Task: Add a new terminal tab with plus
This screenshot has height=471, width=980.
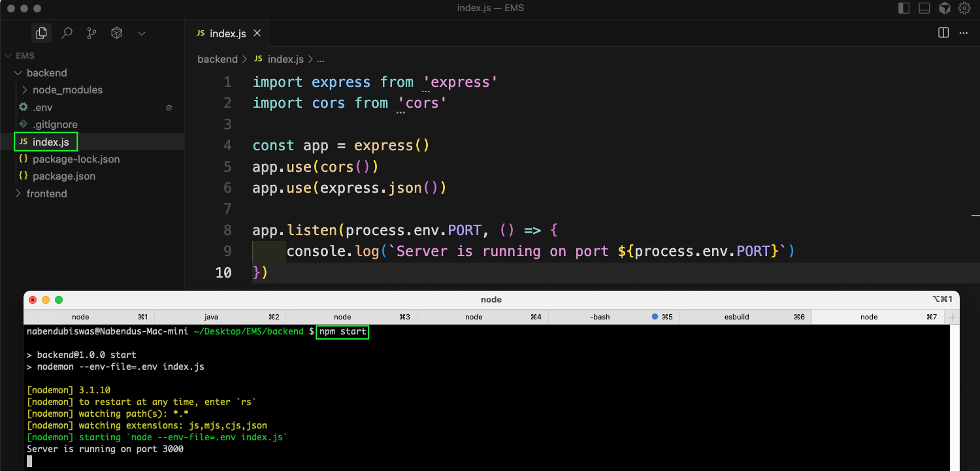Action: (x=952, y=317)
